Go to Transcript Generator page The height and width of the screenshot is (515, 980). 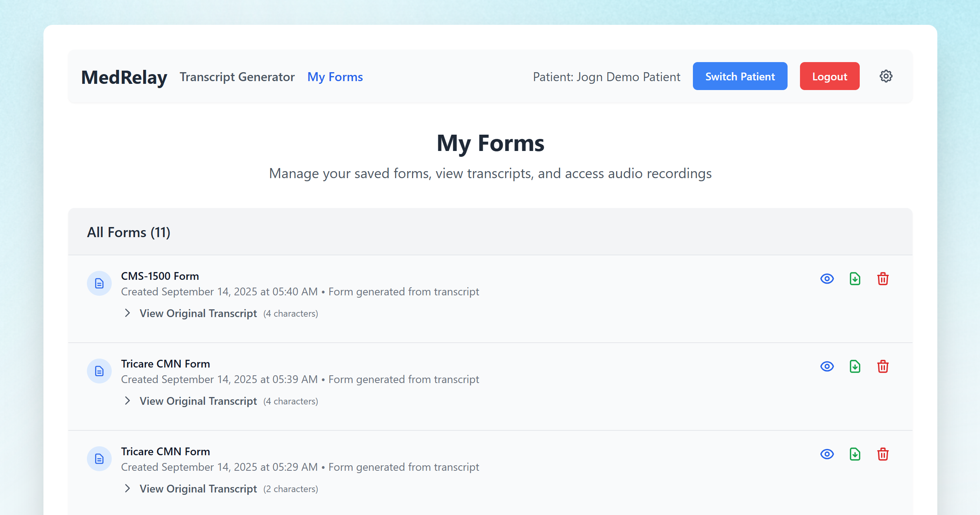[x=237, y=77]
